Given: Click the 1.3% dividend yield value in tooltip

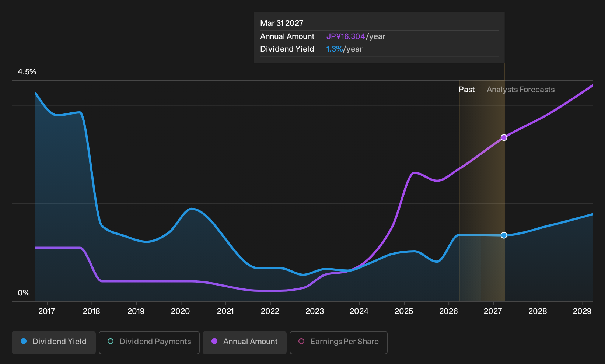Looking at the screenshot, I should [335, 49].
